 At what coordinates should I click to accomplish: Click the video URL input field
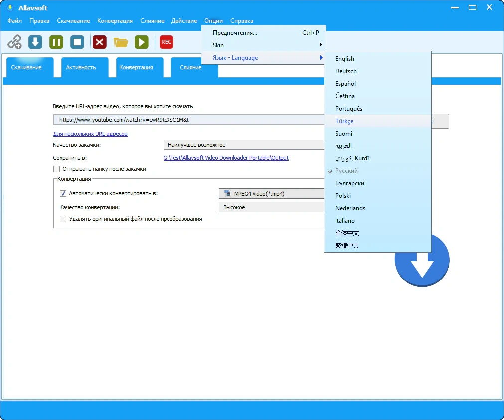coord(188,120)
